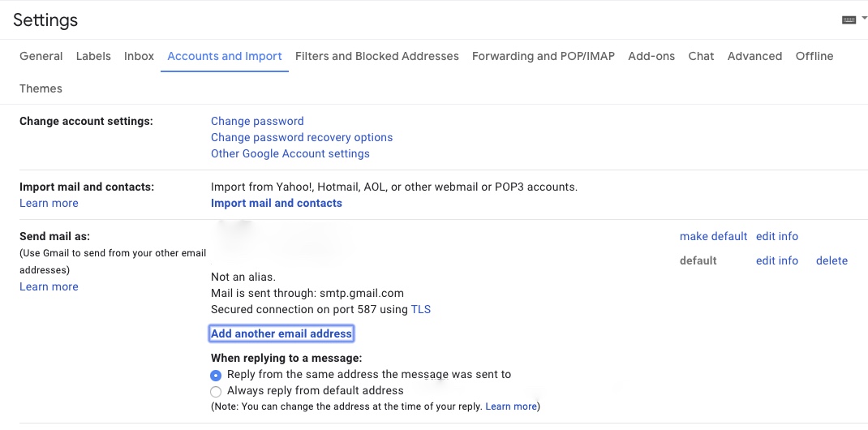Click 'edit info' next to make default
Viewport: 868px width, 430px height.
pyautogui.click(x=777, y=236)
